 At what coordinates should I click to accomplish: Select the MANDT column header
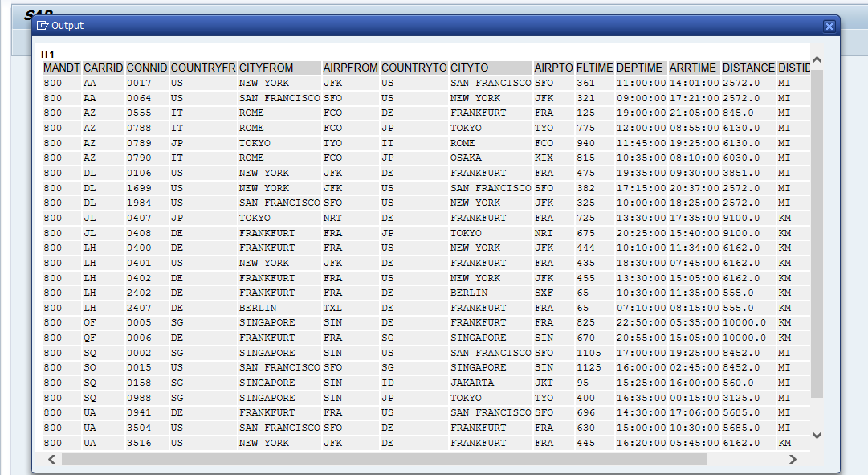pyautogui.click(x=62, y=68)
